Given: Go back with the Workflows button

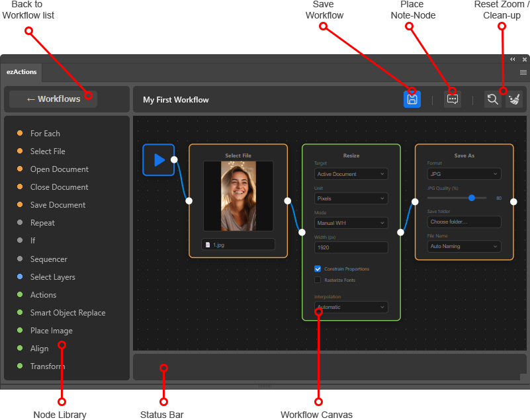Looking at the screenshot, I should pos(53,99).
